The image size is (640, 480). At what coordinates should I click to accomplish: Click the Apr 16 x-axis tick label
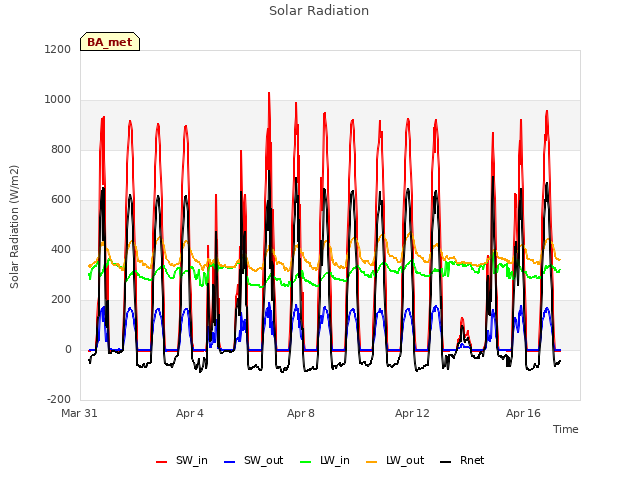click(x=523, y=413)
